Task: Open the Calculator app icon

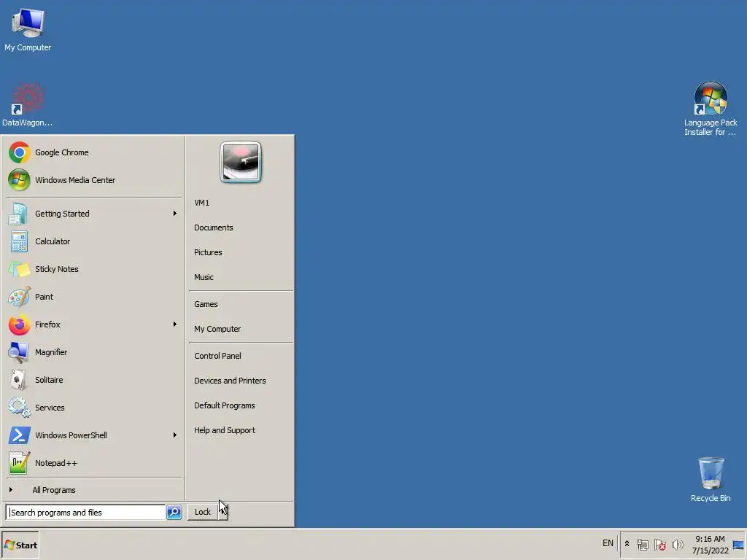Action: pyautogui.click(x=19, y=241)
